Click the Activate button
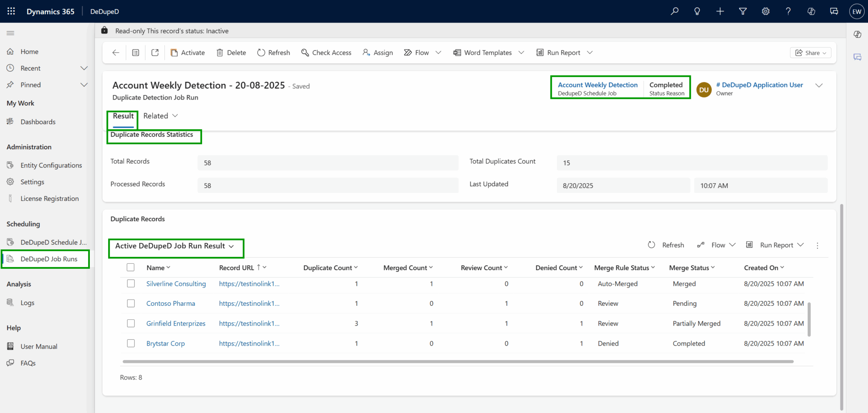The width and height of the screenshot is (868, 413). (x=188, y=52)
